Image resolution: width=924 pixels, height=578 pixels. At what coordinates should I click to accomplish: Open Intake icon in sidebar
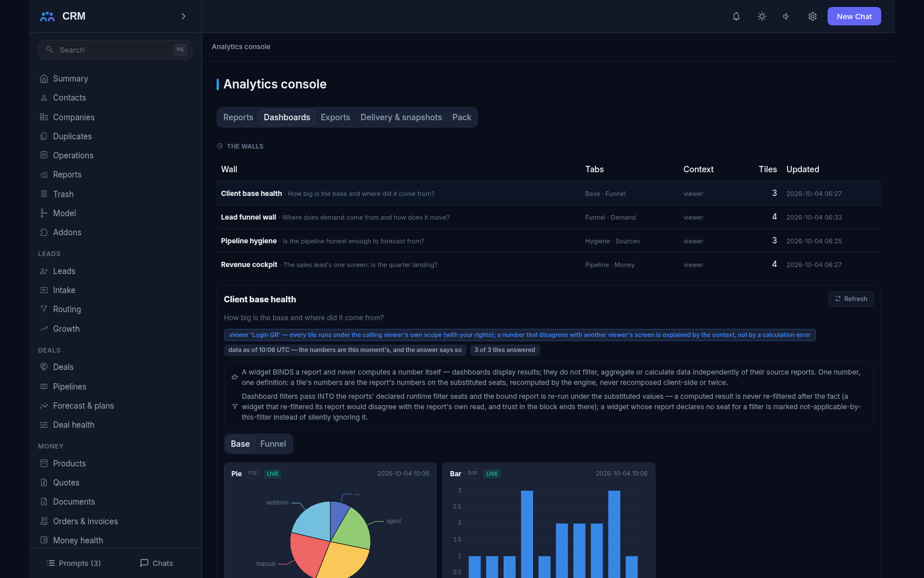point(44,290)
